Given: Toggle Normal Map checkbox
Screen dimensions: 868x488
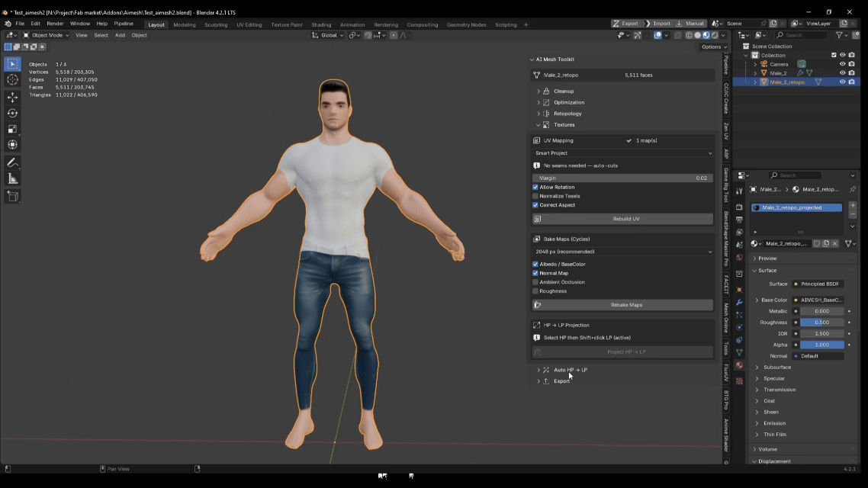Looking at the screenshot, I should 535,273.
